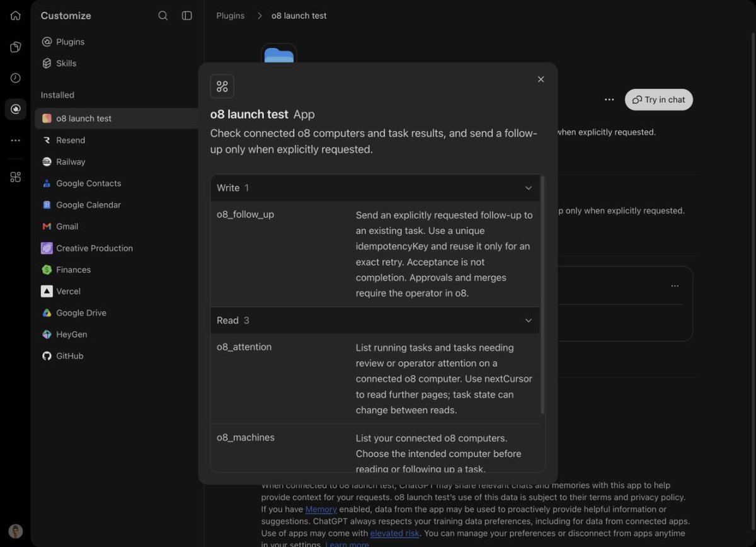This screenshot has height=547, width=756.
Task: Toggle the sidebar layout icon next to search
Action: point(187,16)
